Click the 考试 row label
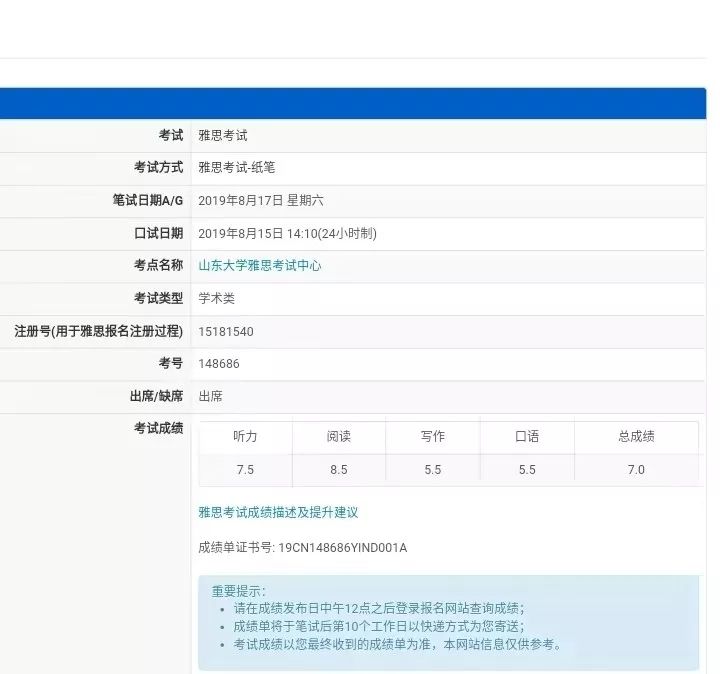The width and height of the screenshot is (720, 674). (171, 135)
